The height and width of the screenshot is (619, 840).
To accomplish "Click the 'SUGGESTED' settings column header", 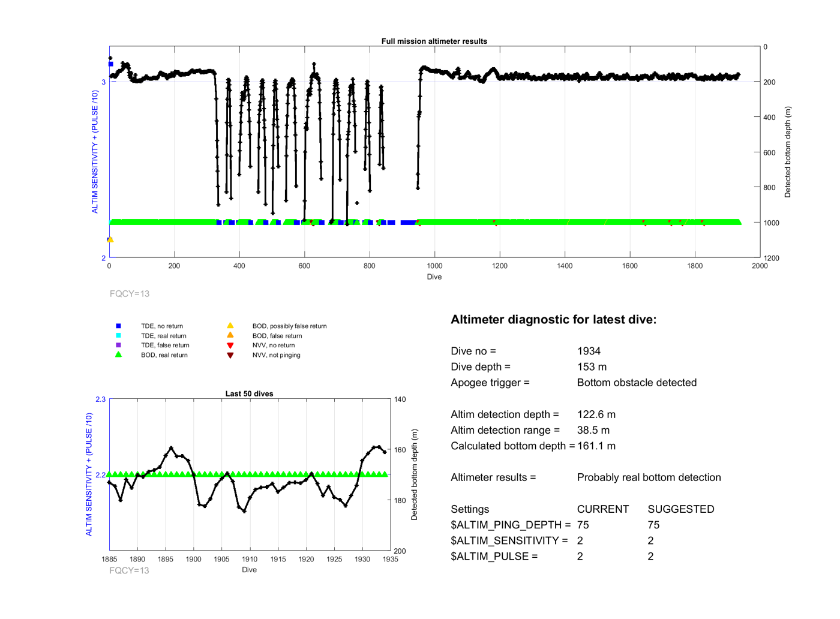I will click(680, 509).
